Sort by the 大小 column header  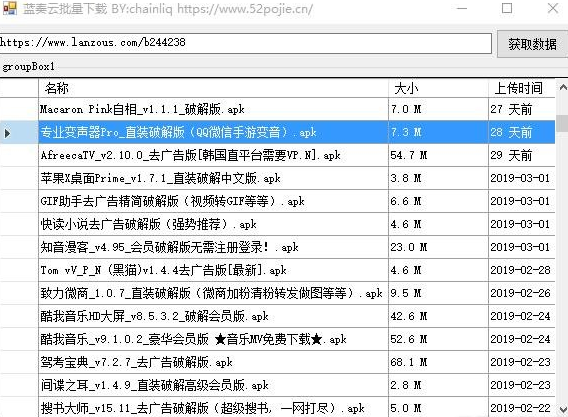tap(438, 88)
